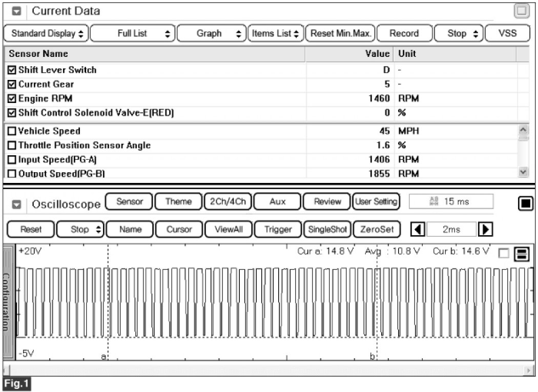Collapse the Oscilloscope panel arrow icon
The width and height of the screenshot is (538, 392).
(16, 204)
